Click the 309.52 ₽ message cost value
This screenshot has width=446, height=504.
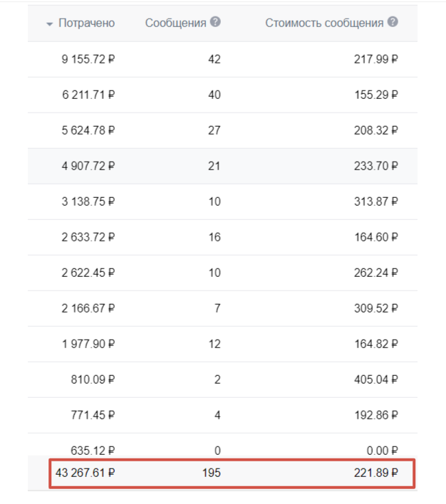375,308
